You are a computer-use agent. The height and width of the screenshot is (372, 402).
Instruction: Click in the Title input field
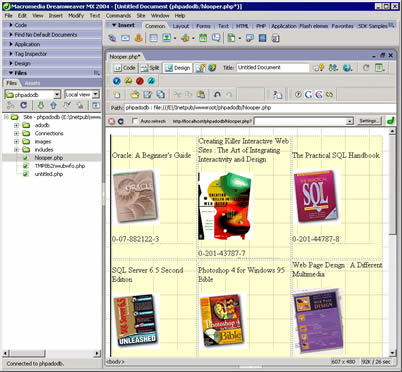click(x=273, y=68)
